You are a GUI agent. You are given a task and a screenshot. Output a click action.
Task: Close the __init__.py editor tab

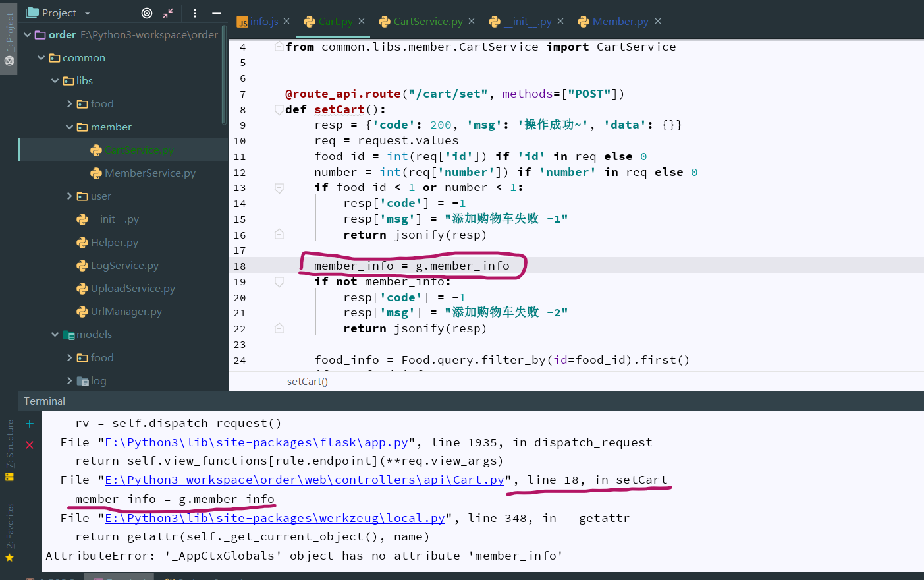[560, 21]
